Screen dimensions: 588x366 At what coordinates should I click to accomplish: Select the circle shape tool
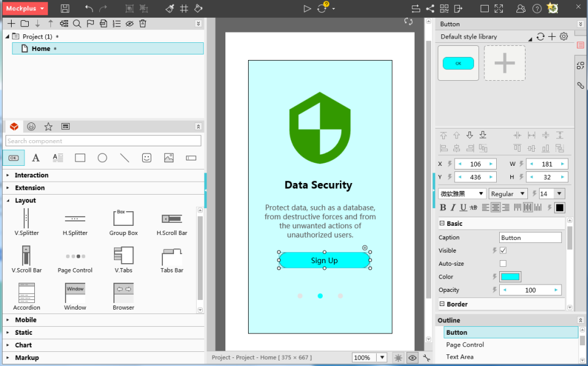[x=102, y=158]
